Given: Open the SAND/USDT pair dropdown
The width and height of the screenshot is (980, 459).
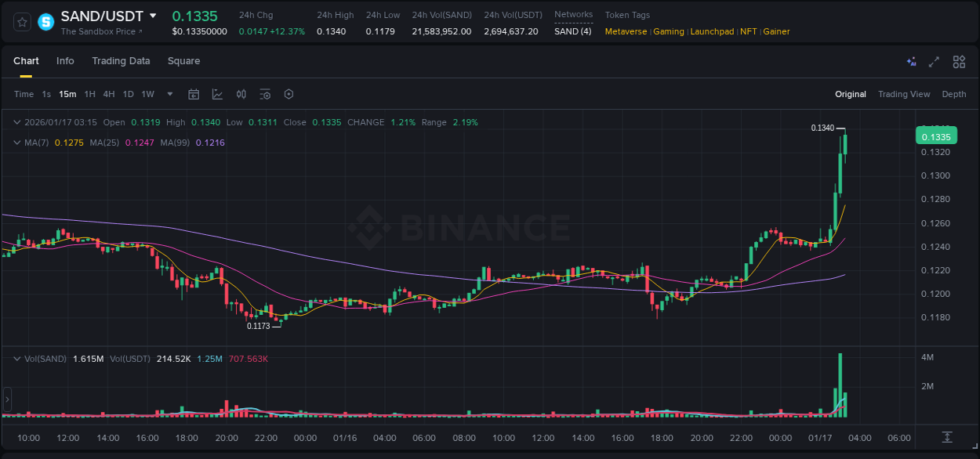Looking at the screenshot, I should tap(154, 16).
